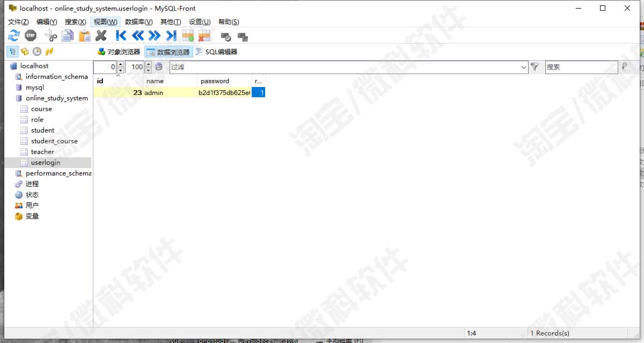
Task: Open 状态 in the tree
Action: click(x=32, y=195)
